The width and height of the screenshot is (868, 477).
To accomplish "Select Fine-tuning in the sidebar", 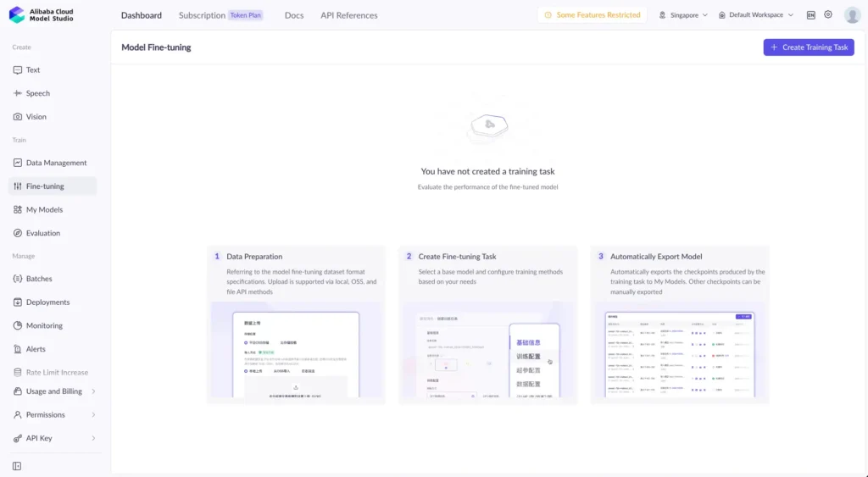I will [53, 186].
